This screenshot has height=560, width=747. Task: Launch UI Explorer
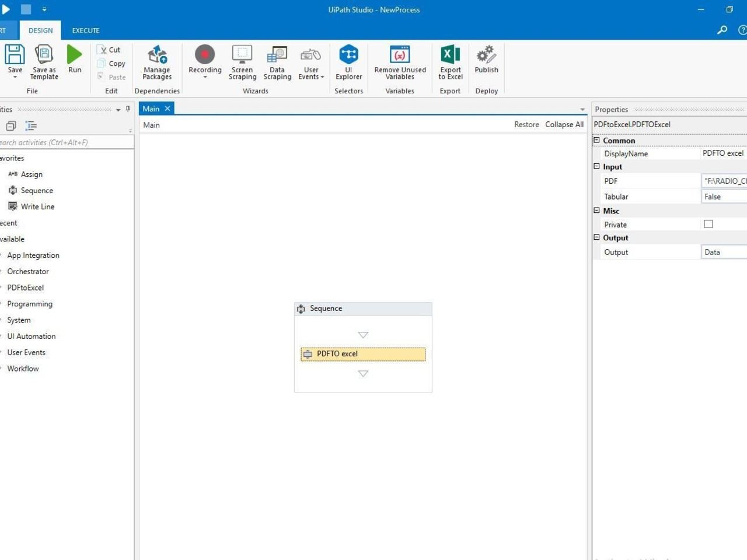click(349, 62)
